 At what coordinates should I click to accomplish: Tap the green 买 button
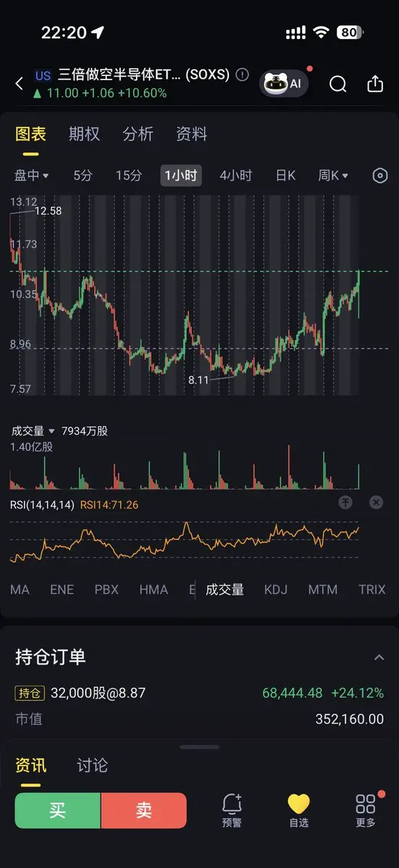point(58,810)
